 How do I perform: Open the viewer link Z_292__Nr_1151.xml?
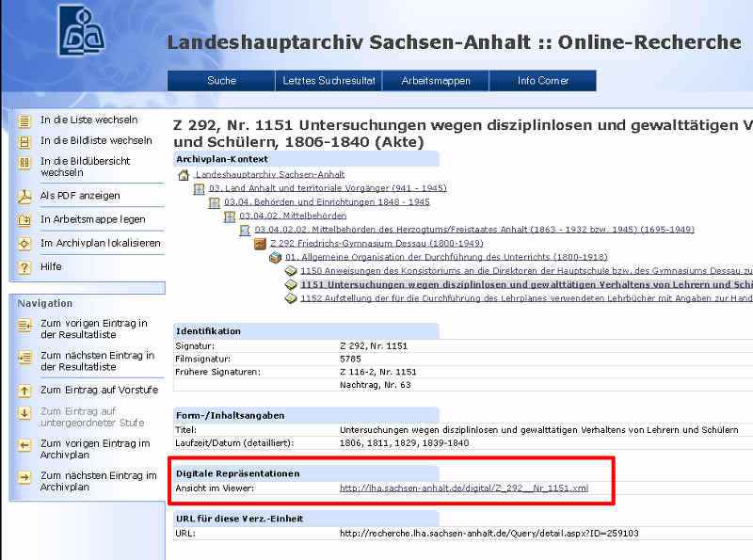point(464,488)
